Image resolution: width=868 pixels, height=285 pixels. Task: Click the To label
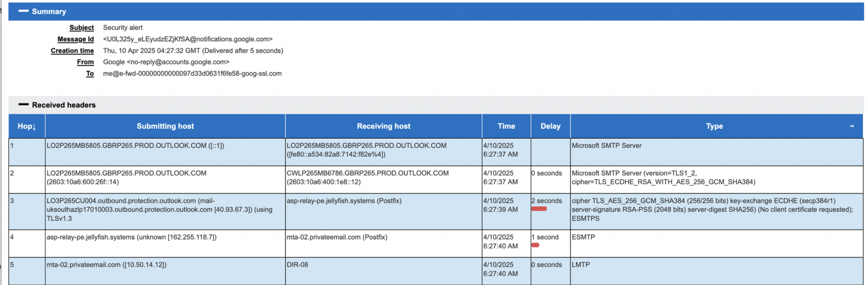click(90, 74)
